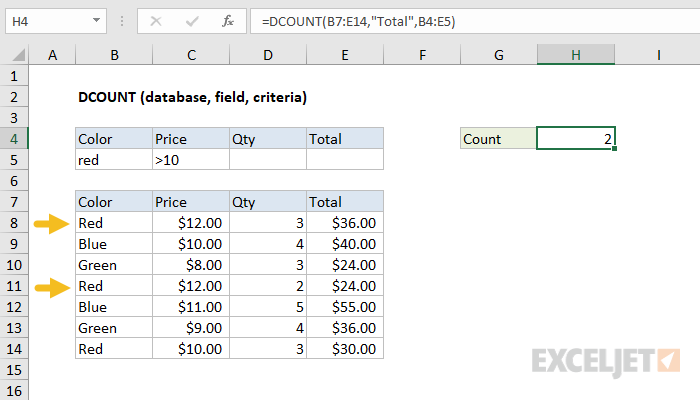Select column E header
The image size is (700, 400).
345,55
